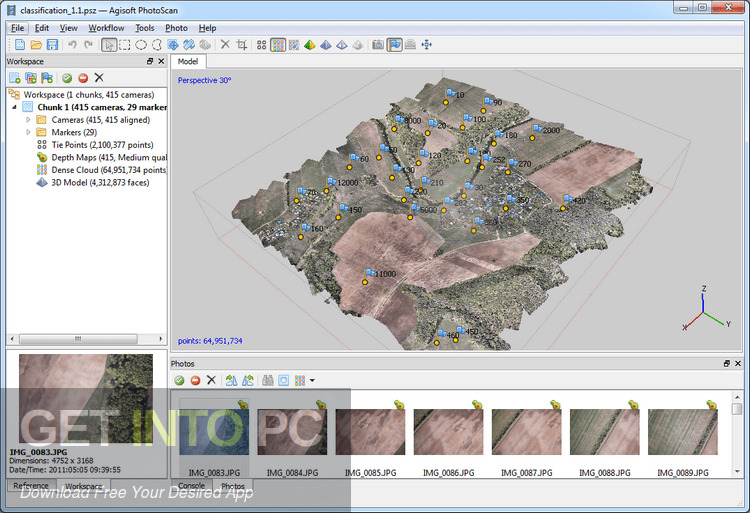This screenshot has width=750, height=513.
Task: Select the Model tab
Action: coord(188,61)
